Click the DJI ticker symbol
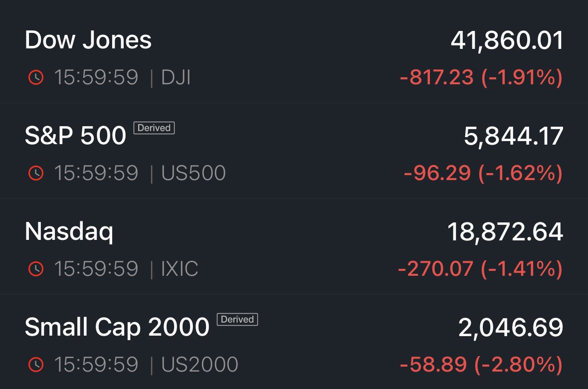Viewport: 588px width, 389px height. click(x=176, y=78)
